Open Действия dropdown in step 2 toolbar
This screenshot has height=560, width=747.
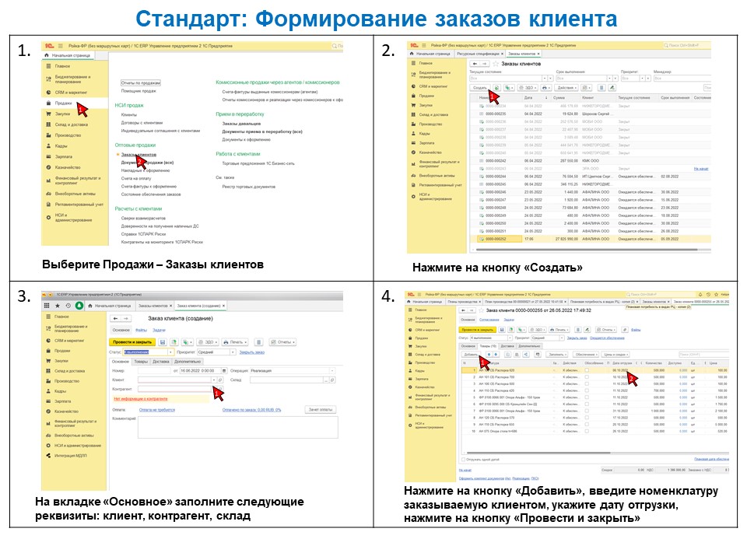(567, 88)
